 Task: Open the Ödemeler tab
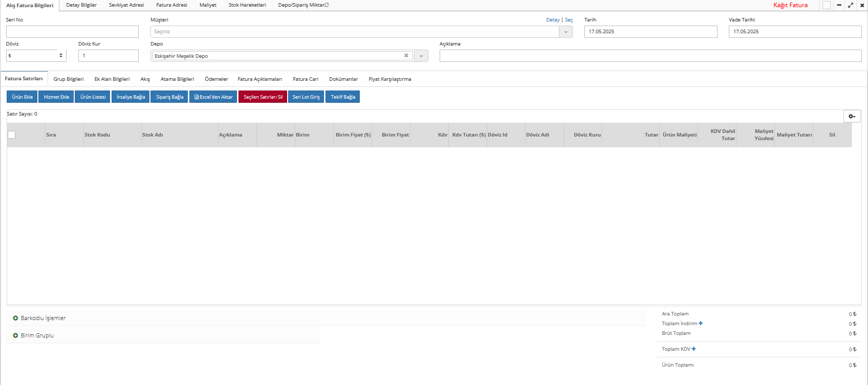tap(216, 79)
